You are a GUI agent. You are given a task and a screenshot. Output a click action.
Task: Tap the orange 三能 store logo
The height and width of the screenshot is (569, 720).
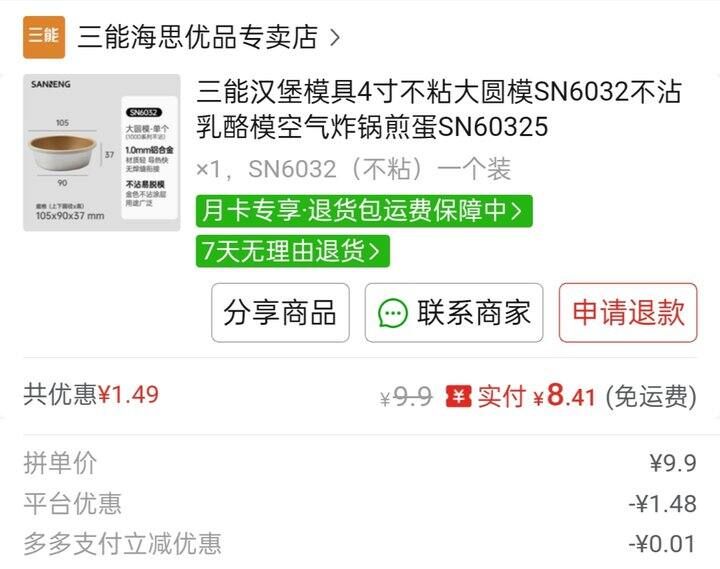(44, 37)
